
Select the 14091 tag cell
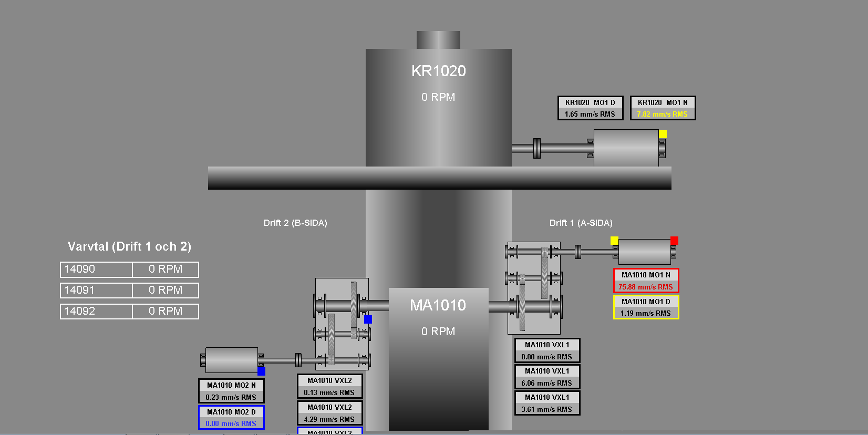tap(96, 291)
